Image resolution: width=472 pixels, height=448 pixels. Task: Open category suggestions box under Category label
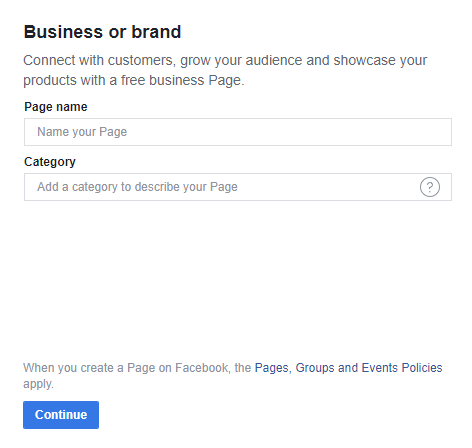pos(238,187)
